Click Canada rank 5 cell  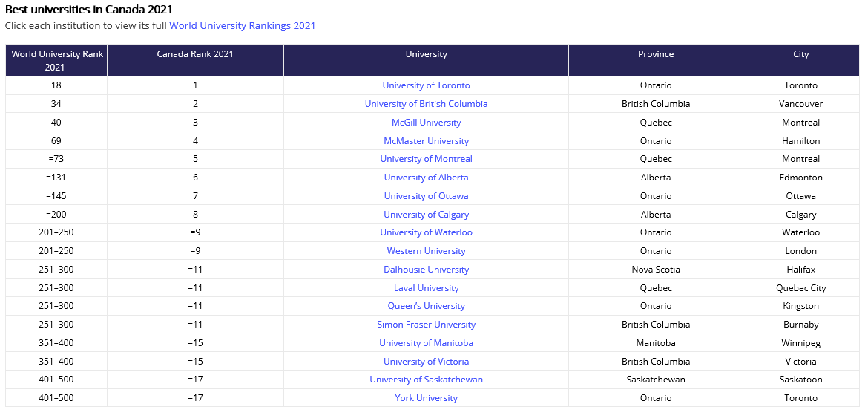[x=195, y=159]
